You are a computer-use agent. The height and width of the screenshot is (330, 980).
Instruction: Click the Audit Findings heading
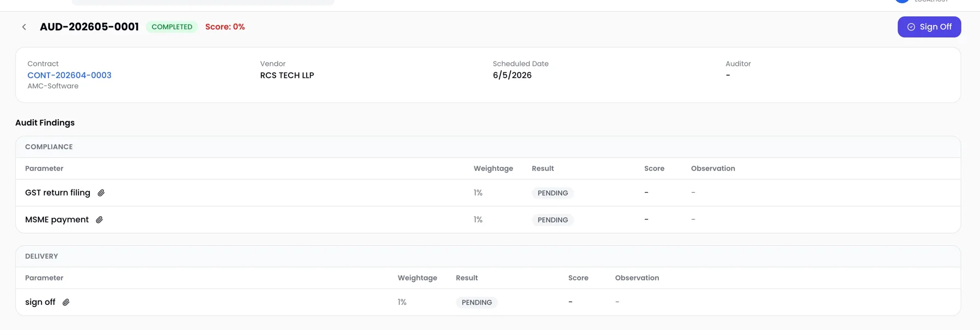[x=45, y=123]
